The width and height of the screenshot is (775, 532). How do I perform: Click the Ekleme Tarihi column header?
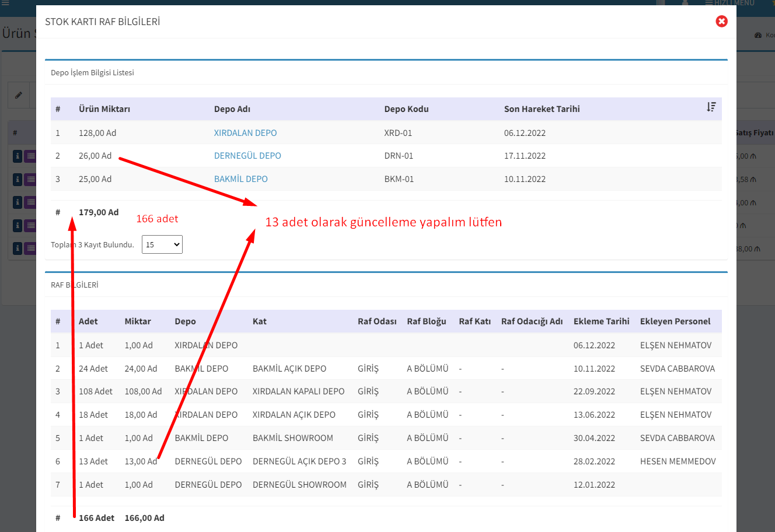(x=601, y=321)
